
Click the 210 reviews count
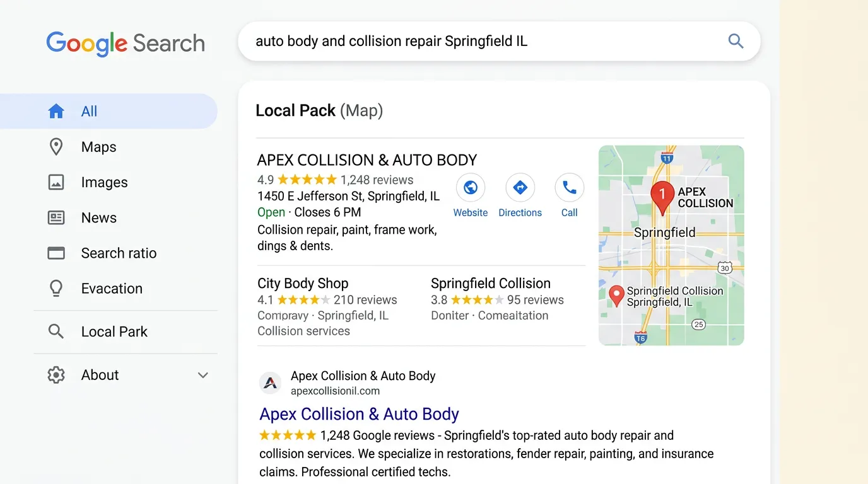[x=365, y=300]
